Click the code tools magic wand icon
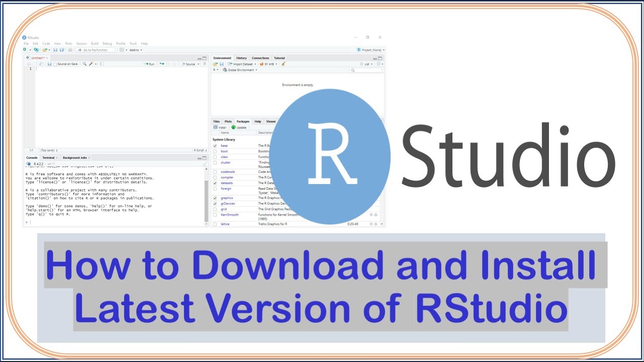The width and height of the screenshot is (644, 362). pos(91,64)
